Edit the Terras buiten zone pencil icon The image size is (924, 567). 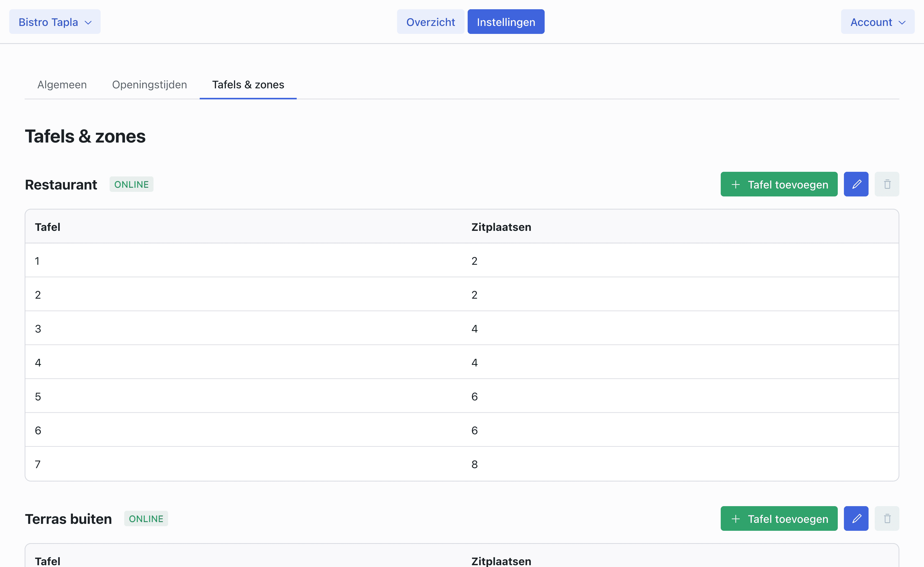(x=856, y=518)
